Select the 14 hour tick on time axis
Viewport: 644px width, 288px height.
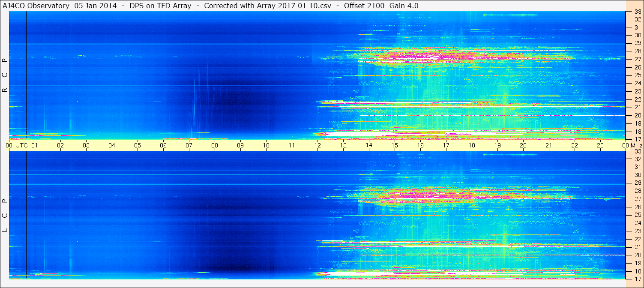(369, 145)
